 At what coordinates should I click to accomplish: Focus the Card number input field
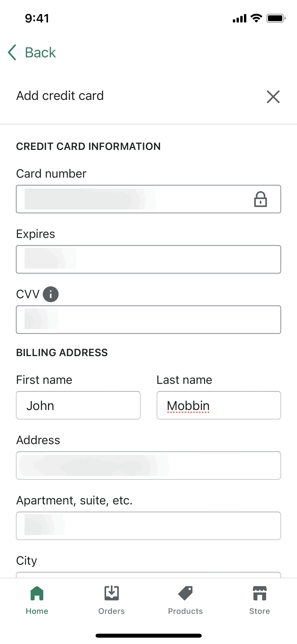point(132,199)
